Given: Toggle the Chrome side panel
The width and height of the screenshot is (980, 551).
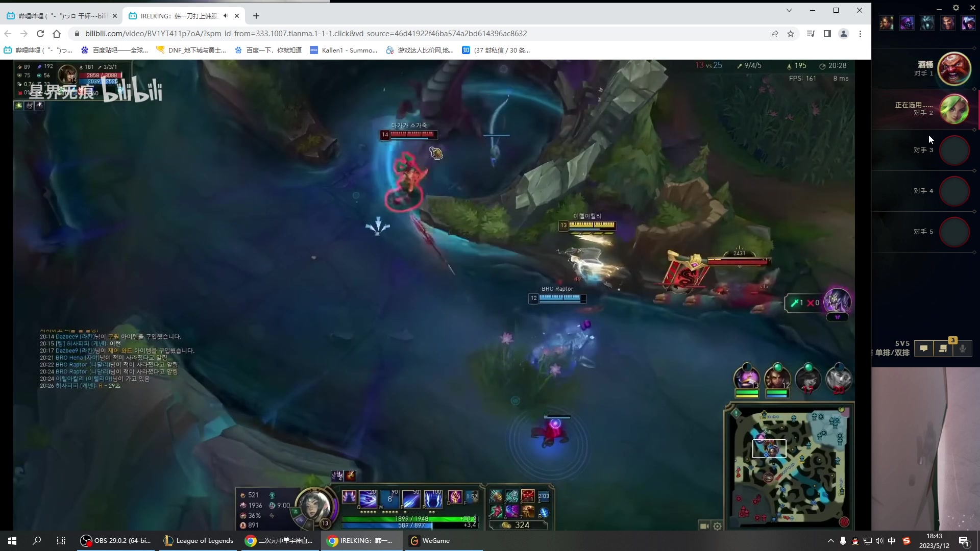Looking at the screenshot, I should click(827, 34).
